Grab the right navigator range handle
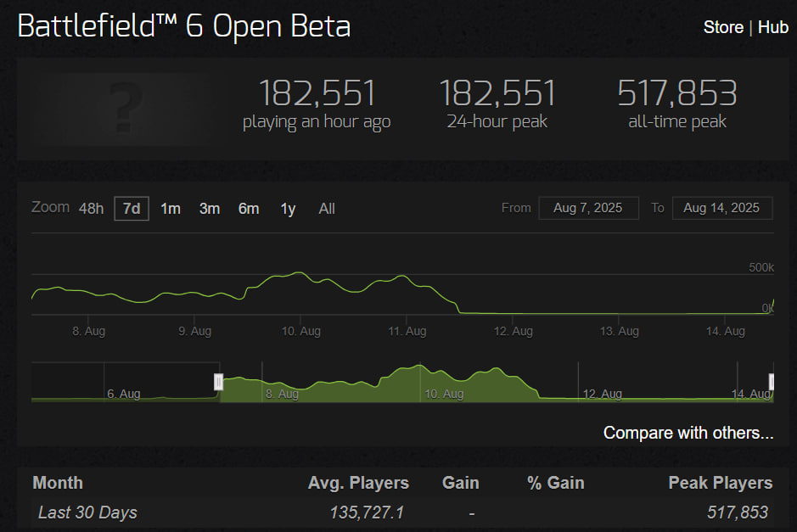The image size is (797, 532). pyautogui.click(x=771, y=382)
